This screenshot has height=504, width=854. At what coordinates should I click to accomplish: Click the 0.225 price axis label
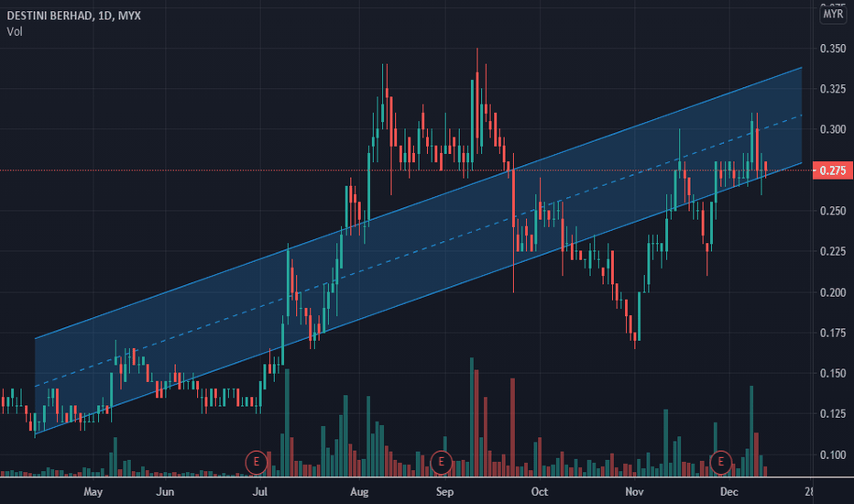[x=833, y=251]
